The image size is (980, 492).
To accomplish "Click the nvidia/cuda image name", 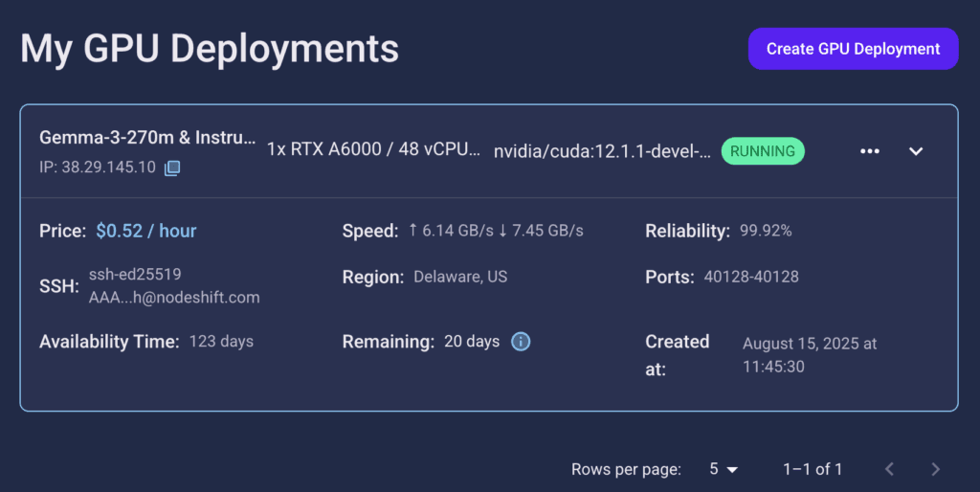I will [602, 152].
